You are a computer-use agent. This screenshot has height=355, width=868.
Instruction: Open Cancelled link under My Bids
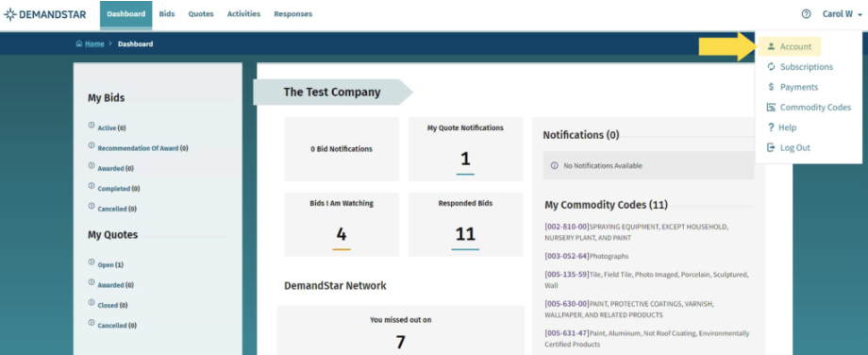click(x=112, y=210)
